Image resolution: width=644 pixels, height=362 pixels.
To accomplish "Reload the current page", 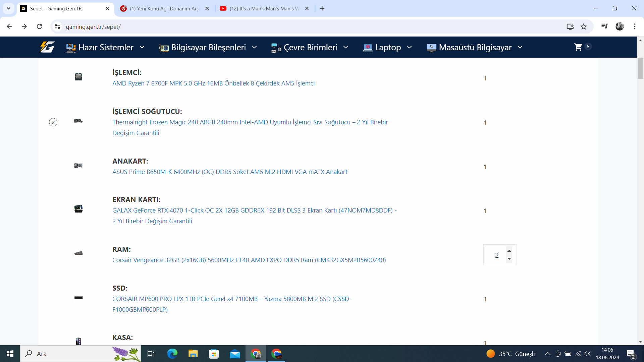I will coord(39,26).
